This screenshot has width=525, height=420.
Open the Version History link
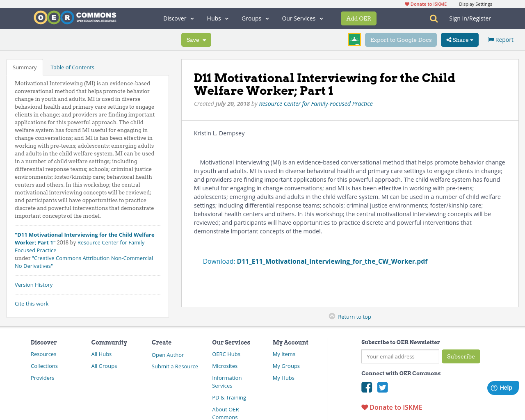(x=34, y=284)
